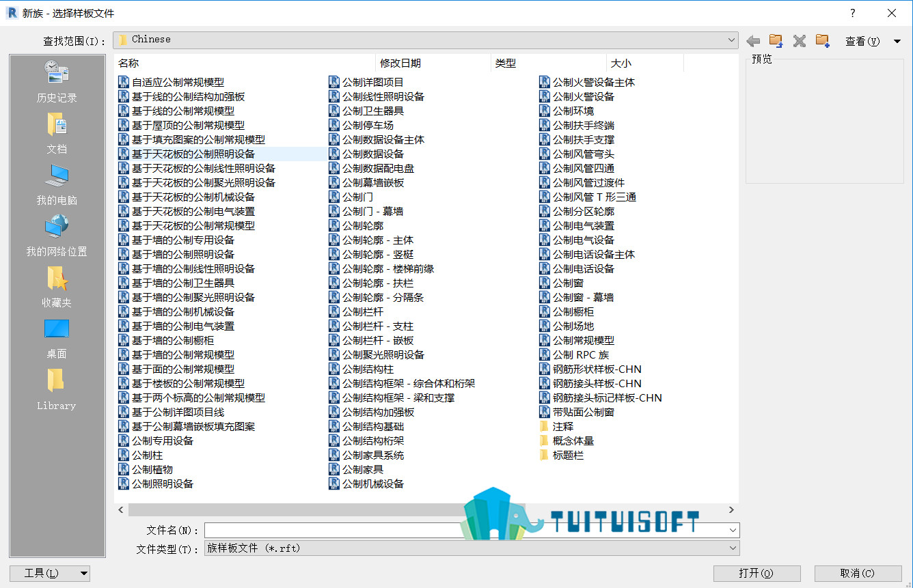Image resolution: width=913 pixels, height=588 pixels.
Task: Click the horizontal scrollbar left arrow
Action: 122,509
